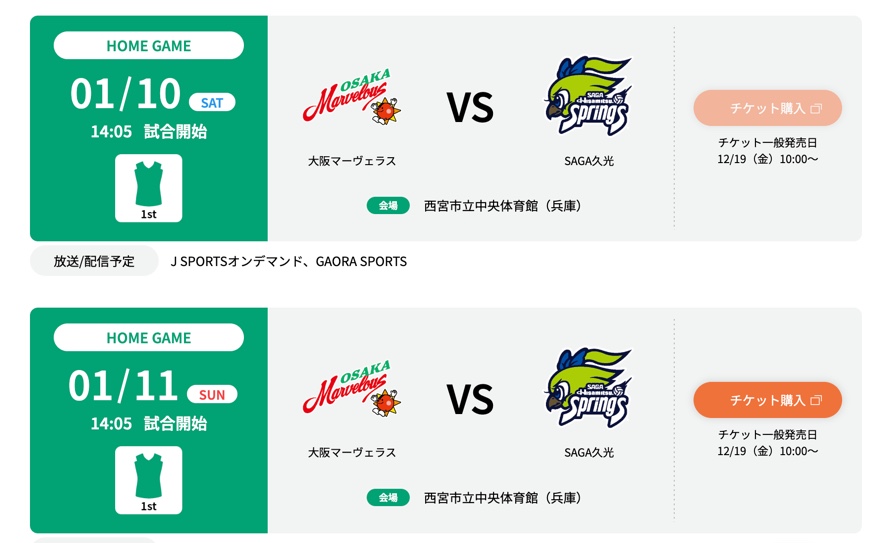Click the blue SAT day badge
Image resolution: width=880 pixels, height=543 pixels.
click(212, 102)
